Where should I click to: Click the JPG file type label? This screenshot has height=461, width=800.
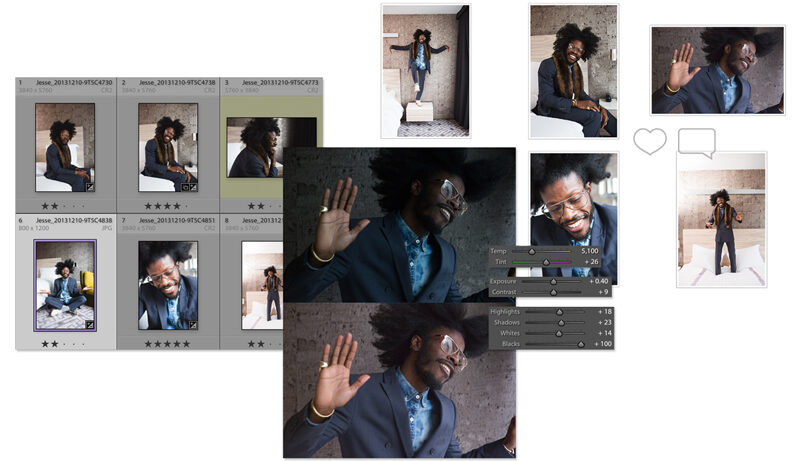click(107, 228)
